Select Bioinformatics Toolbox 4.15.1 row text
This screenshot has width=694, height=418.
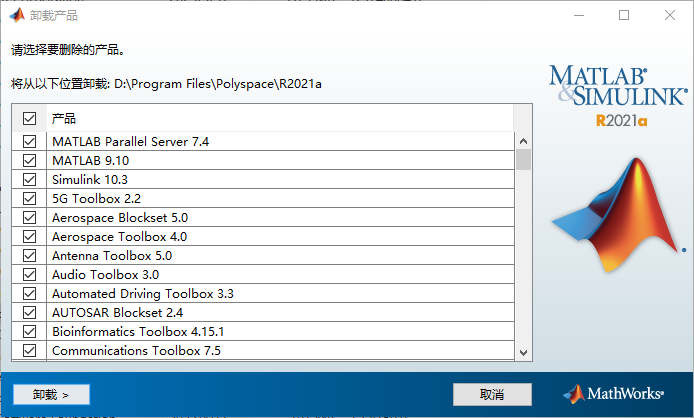(138, 332)
